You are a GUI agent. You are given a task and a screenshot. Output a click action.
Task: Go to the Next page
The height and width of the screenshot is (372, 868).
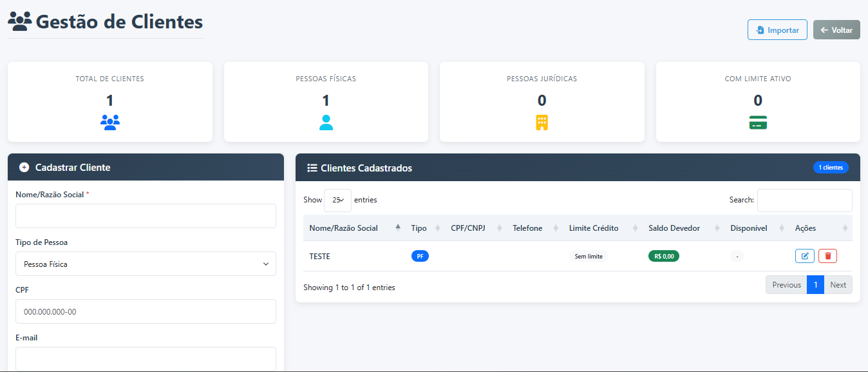(x=838, y=285)
